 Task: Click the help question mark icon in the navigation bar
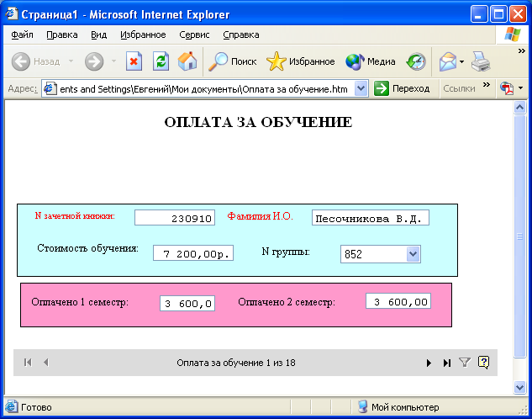click(x=483, y=363)
